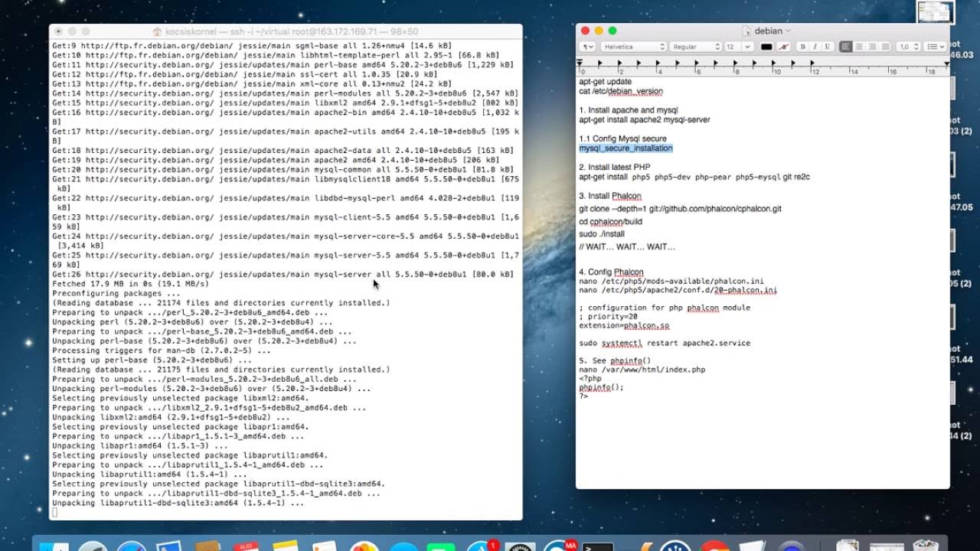Screen dimensions: 980x551
Task: Open the black text color swatch
Action: coord(766,47)
